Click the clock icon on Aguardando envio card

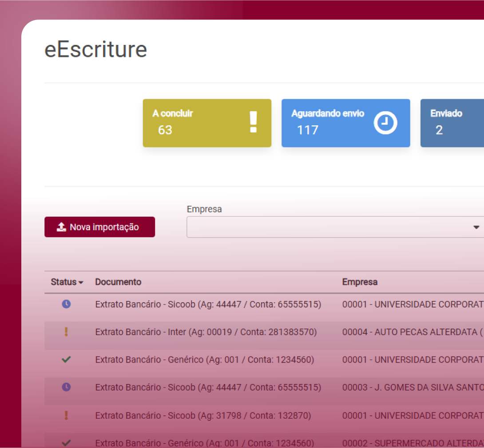pyautogui.click(x=385, y=123)
